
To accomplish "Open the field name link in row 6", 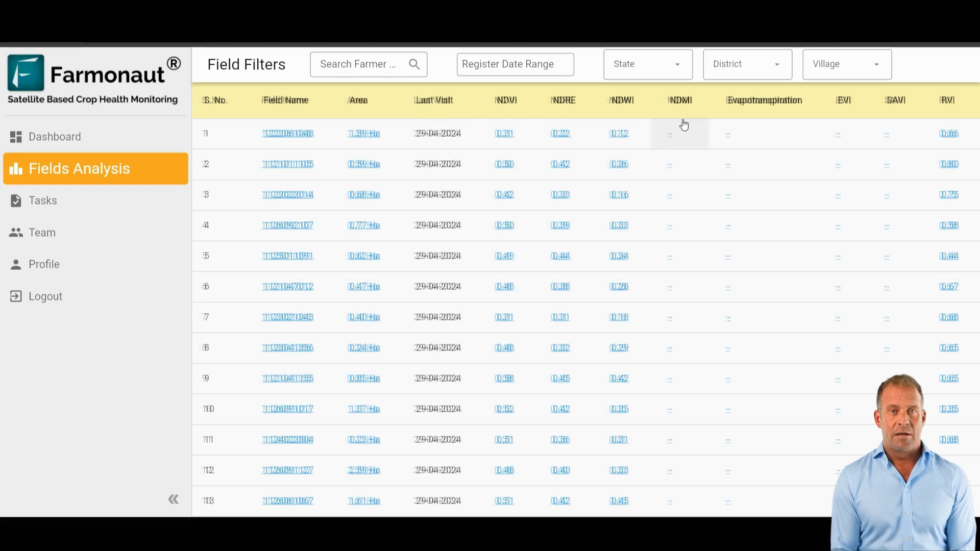I will (x=287, y=287).
